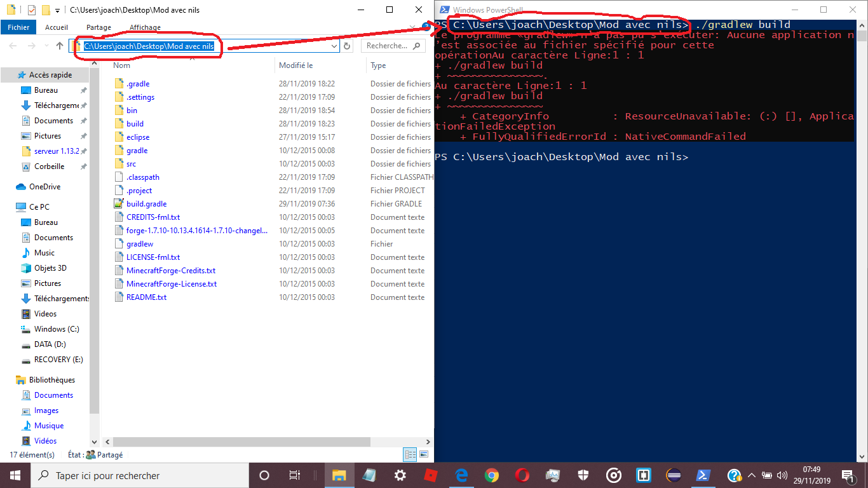Click the Recherche search field

[x=388, y=46]
